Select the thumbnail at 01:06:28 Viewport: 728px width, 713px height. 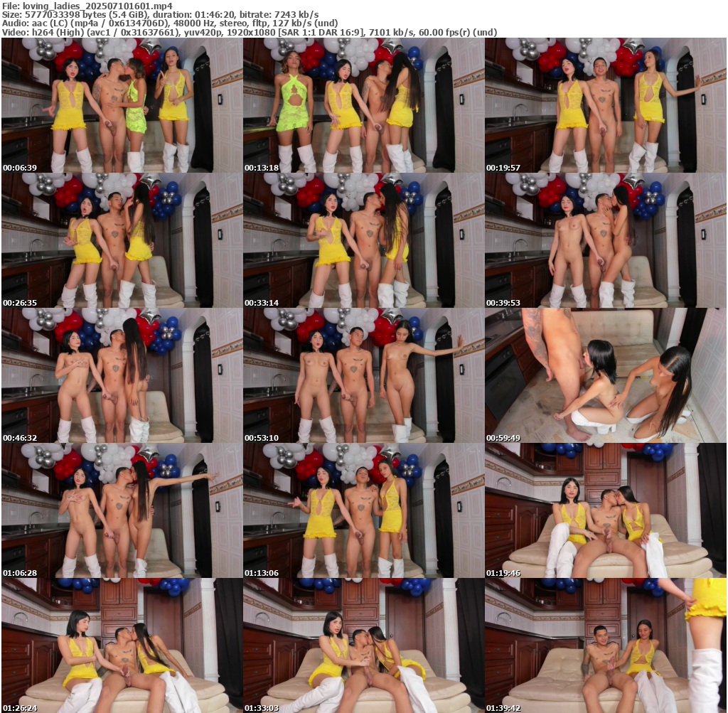click(122, 510)
